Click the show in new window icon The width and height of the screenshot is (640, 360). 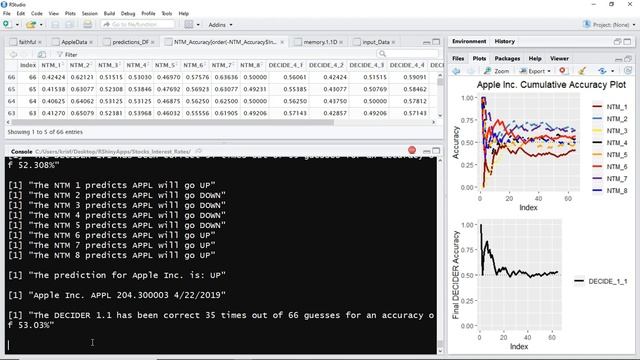tap(41, 54)
